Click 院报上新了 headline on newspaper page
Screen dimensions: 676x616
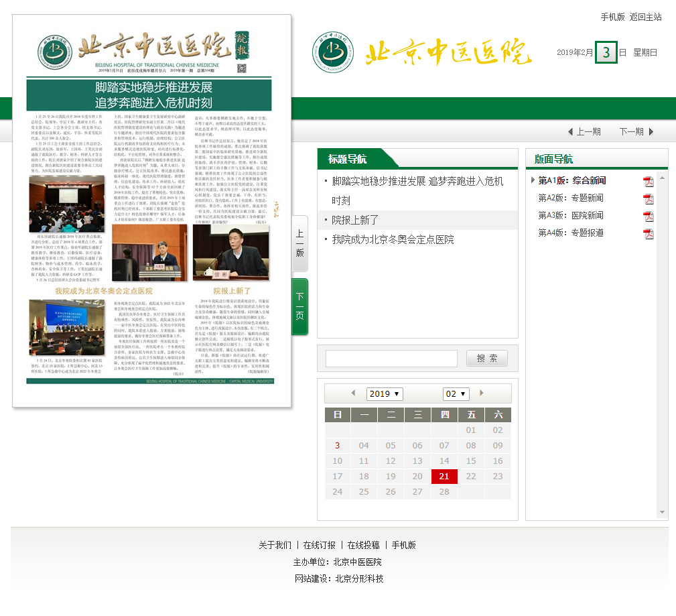[x=232, y=291]
